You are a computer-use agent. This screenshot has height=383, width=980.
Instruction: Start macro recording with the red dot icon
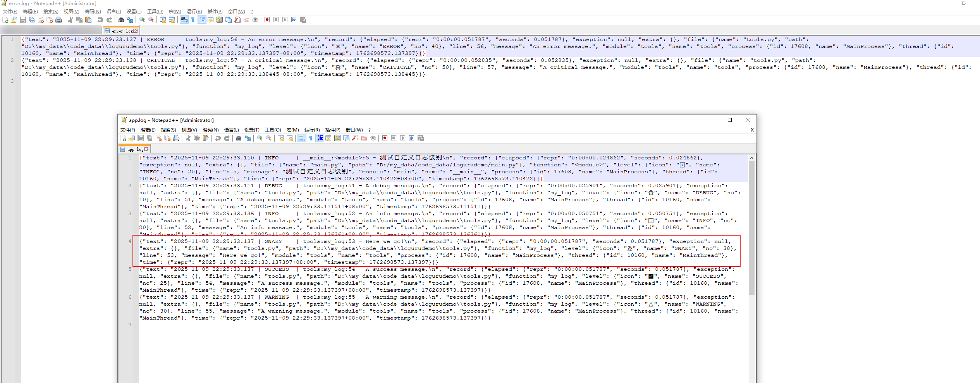267,20
